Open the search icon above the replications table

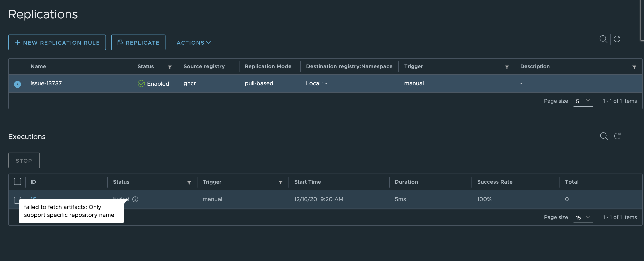point(604,39)
